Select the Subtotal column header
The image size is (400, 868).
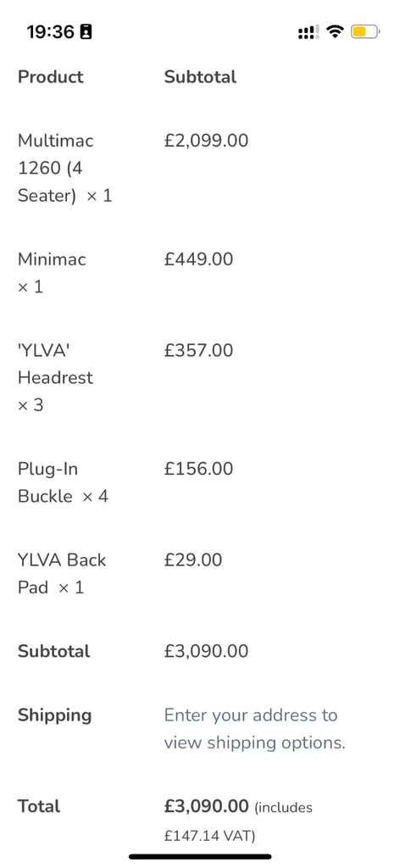click(200, 77)
